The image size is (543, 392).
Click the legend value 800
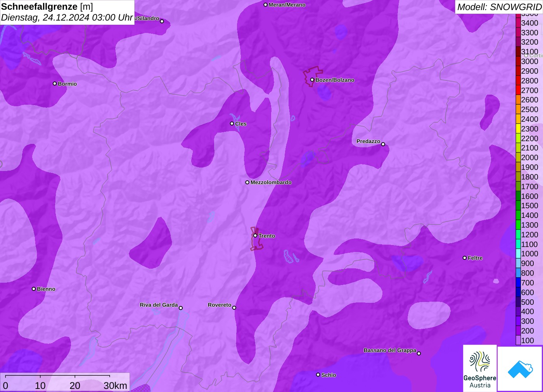527,273
